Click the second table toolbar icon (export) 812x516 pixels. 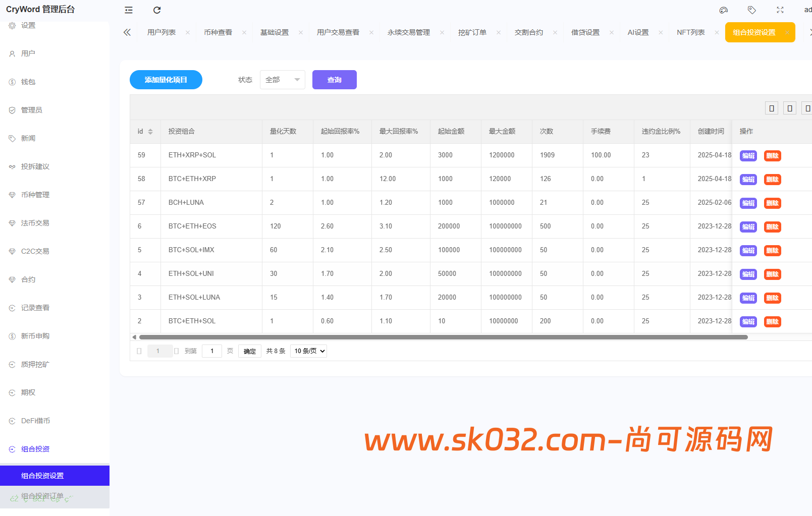tap(790, 108)
